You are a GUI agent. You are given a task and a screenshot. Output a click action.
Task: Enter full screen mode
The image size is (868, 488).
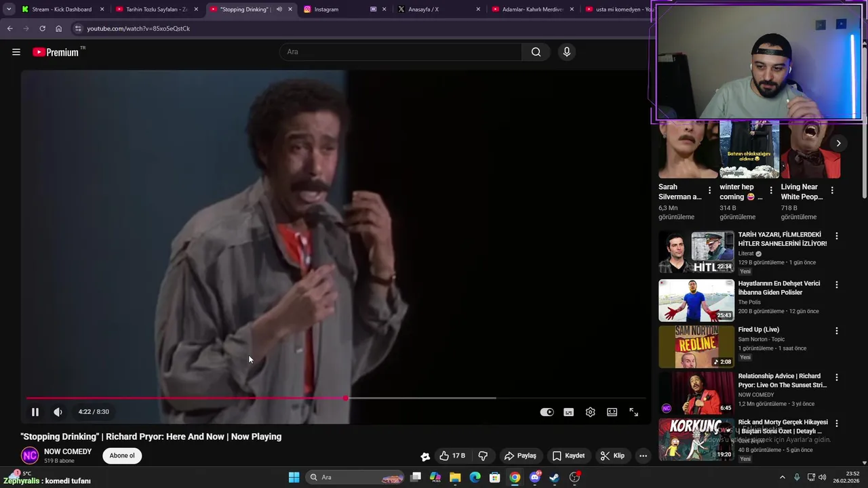pos(633,412)
